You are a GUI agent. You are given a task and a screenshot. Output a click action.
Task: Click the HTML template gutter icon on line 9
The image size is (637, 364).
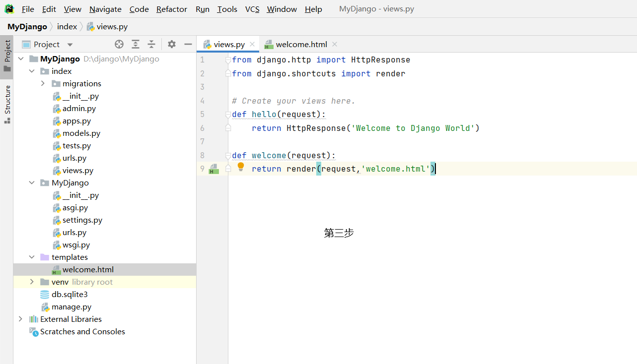[x=214, y=169]
